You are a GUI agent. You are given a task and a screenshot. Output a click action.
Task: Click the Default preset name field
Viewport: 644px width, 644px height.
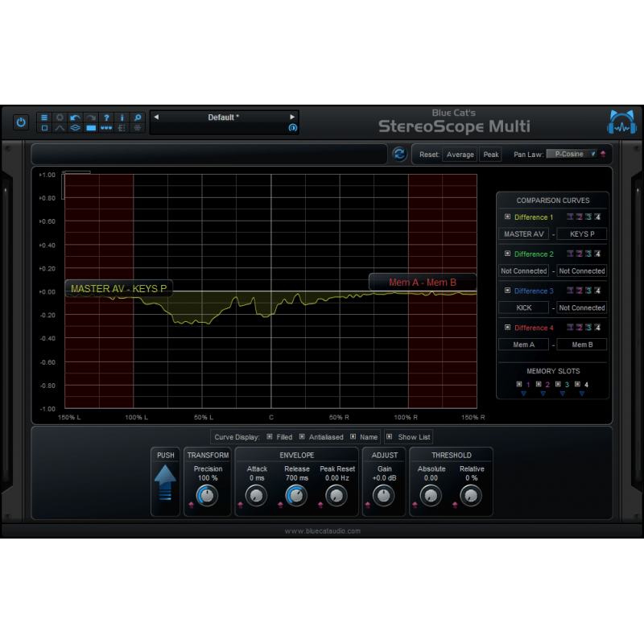pos(224,118)
